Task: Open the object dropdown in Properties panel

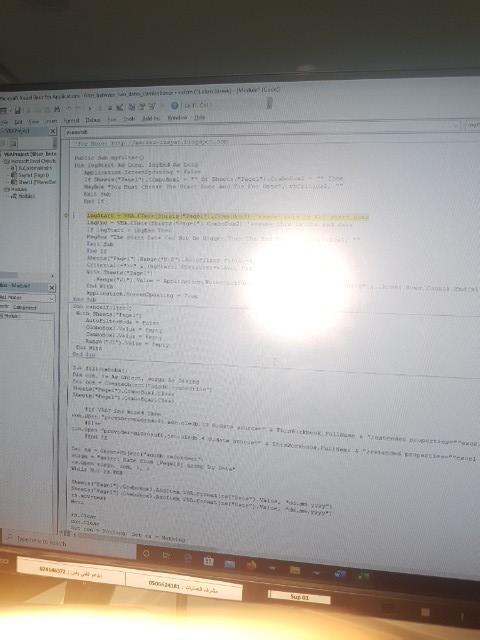Action: click(52, 298)
